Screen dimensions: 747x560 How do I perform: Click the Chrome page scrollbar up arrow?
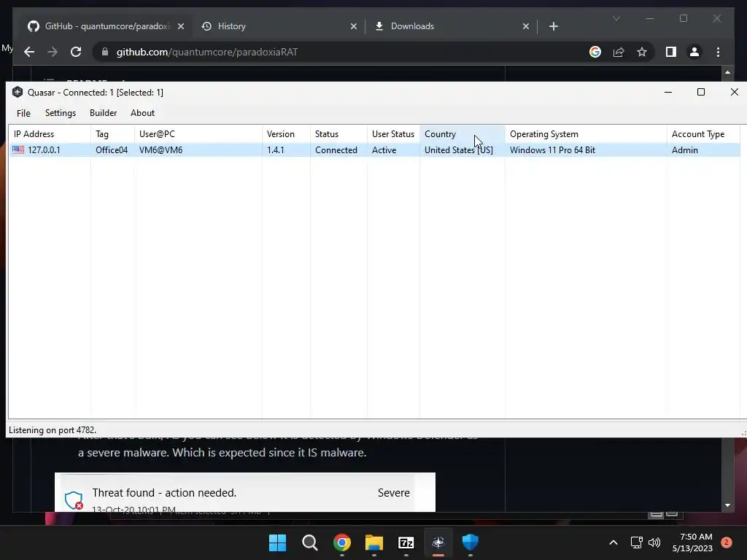(727, 72)
